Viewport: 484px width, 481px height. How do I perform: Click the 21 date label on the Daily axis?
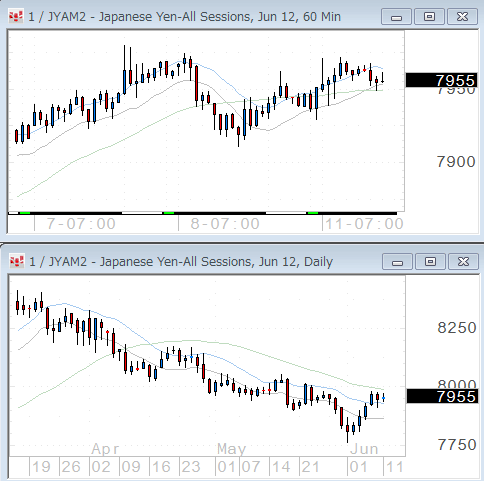311,467
